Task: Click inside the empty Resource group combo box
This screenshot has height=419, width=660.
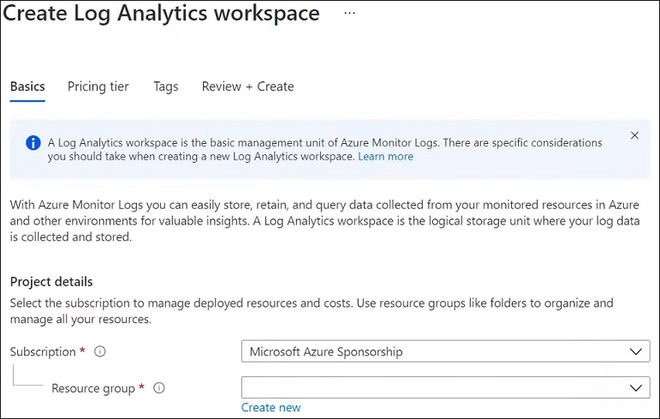Action: click(x=430, y=388)
